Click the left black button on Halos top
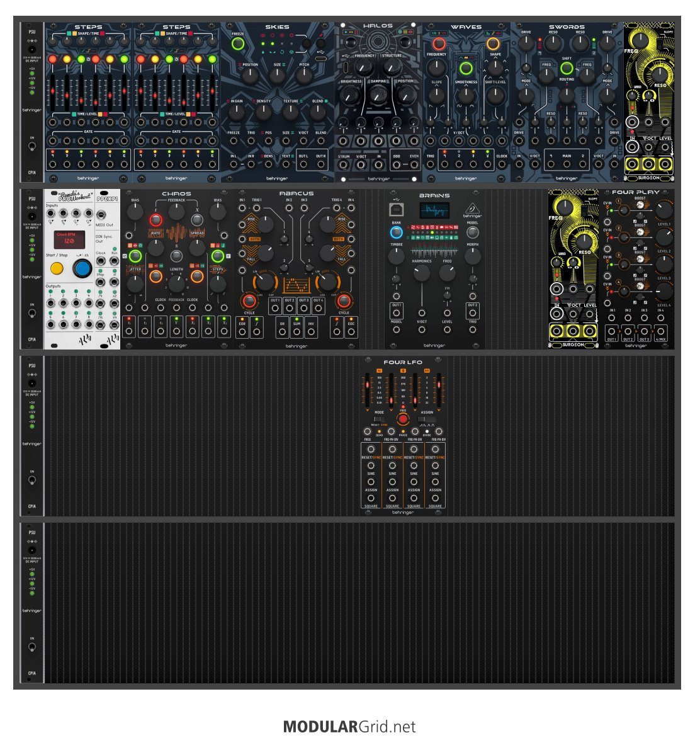 (x=350, y=42)
